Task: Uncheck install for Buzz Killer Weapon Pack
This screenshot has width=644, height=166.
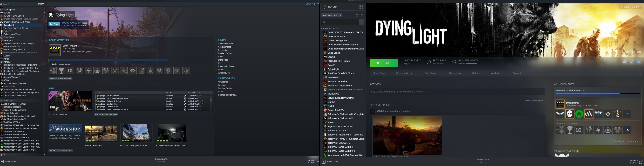Action: 185,99
